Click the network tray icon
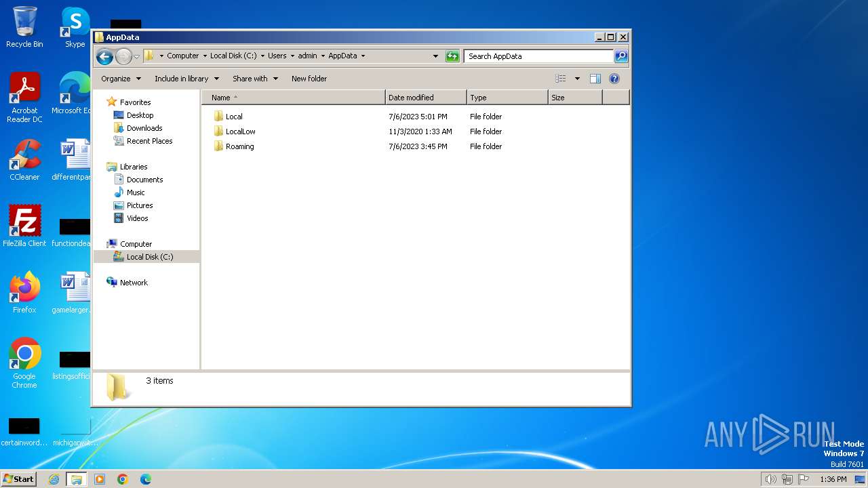The height and width of the screenshot is (488, 868). coord(787,479)
